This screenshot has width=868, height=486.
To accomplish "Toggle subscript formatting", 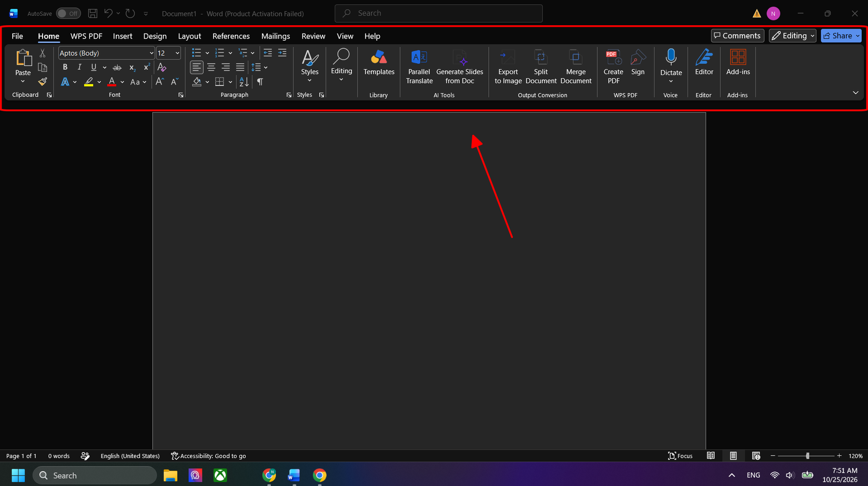I will [133, 67].
